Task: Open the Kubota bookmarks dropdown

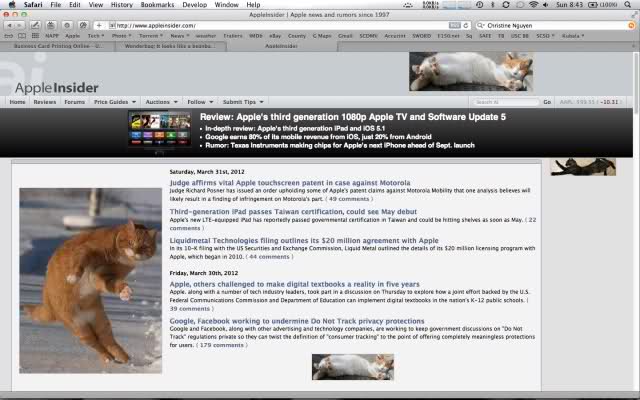Action: [573, 36]
